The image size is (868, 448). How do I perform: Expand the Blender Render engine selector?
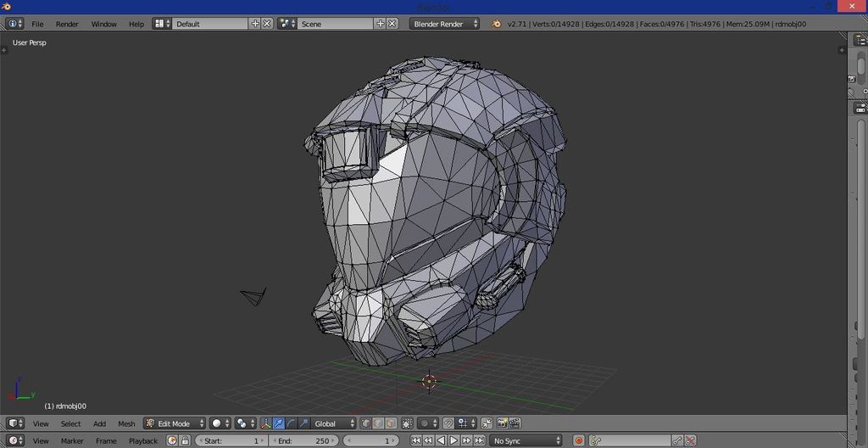[444, 24]
